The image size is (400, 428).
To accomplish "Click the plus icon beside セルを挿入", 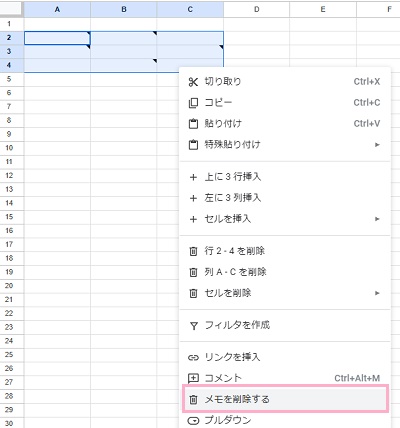I will (x=193, y=219).
